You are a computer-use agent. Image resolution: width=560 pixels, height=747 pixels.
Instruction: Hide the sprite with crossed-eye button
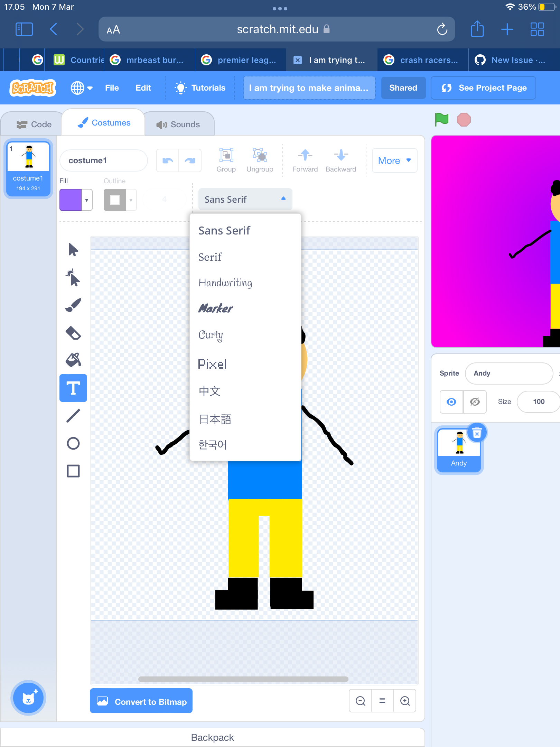475,402
